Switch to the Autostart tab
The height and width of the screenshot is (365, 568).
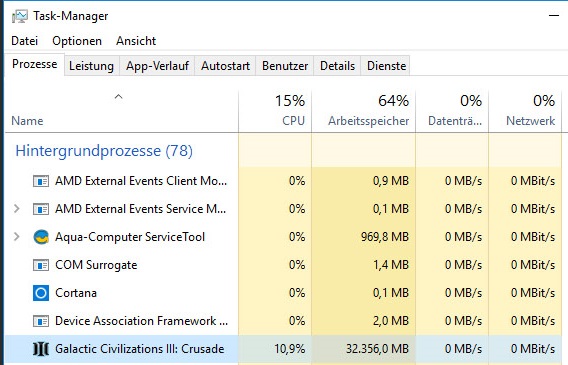pos(225,66)
